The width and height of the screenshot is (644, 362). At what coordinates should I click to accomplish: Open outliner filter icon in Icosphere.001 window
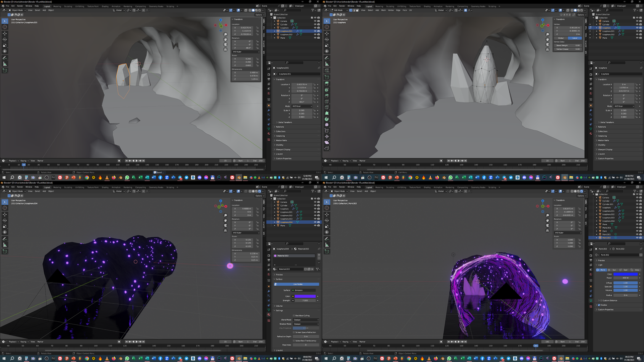313,10
